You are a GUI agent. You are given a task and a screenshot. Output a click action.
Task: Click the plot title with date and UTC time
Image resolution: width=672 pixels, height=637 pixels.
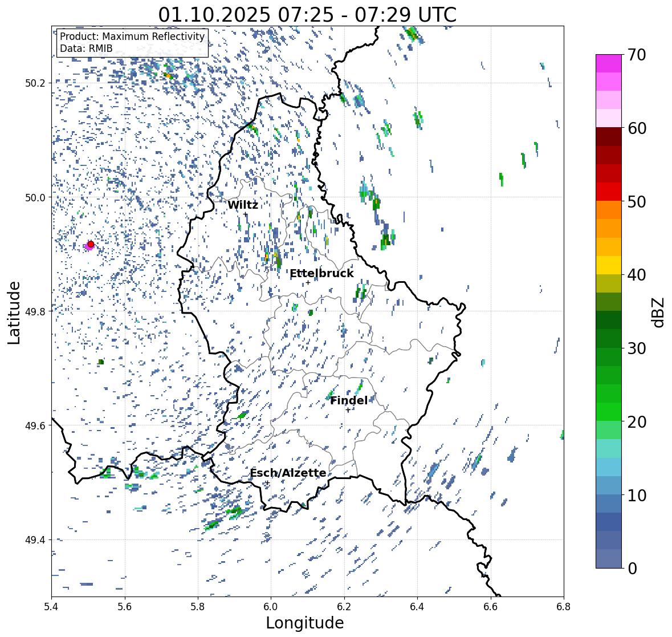307,15
